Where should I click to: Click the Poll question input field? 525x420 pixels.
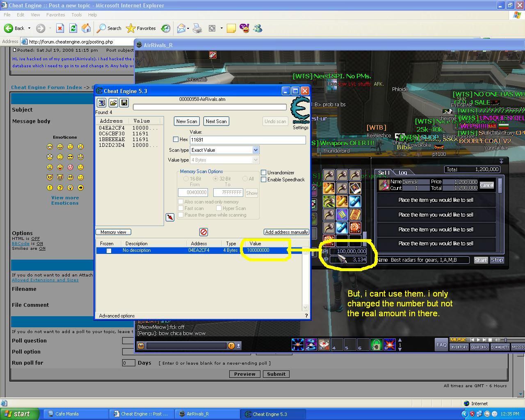pos(128,340)
